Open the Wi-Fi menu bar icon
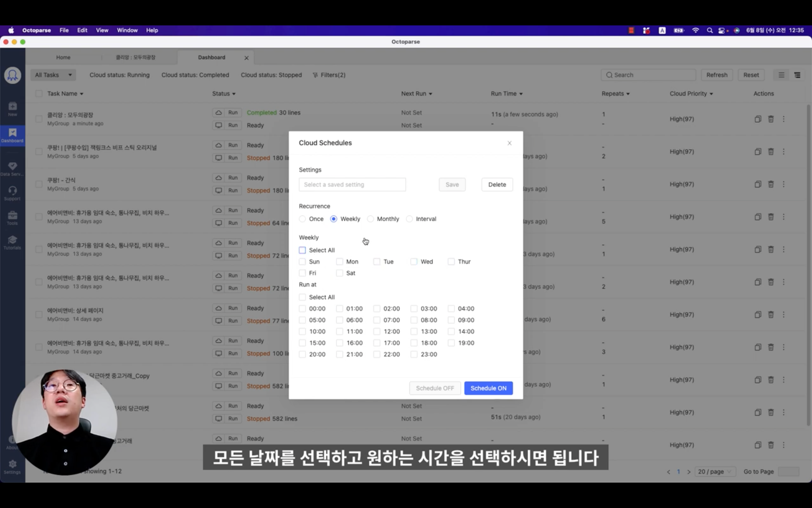Viewport: 812px width, 508px height. (x=695, y=31)
